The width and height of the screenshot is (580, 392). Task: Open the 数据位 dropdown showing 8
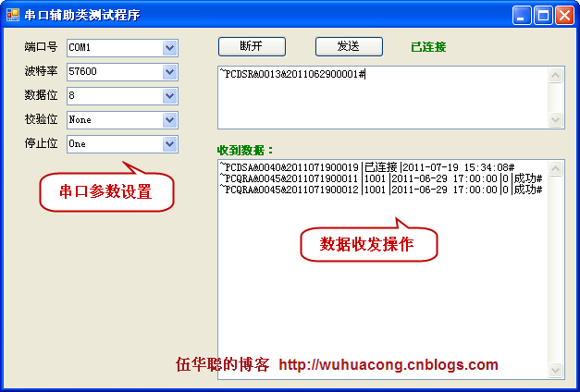(169, 95)
